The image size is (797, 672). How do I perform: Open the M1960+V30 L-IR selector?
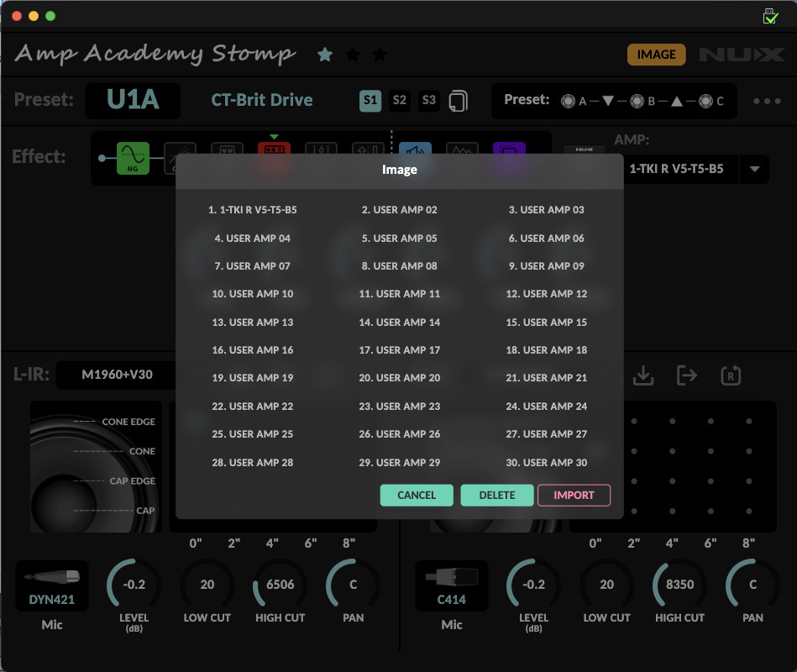(x=117, y=375)
